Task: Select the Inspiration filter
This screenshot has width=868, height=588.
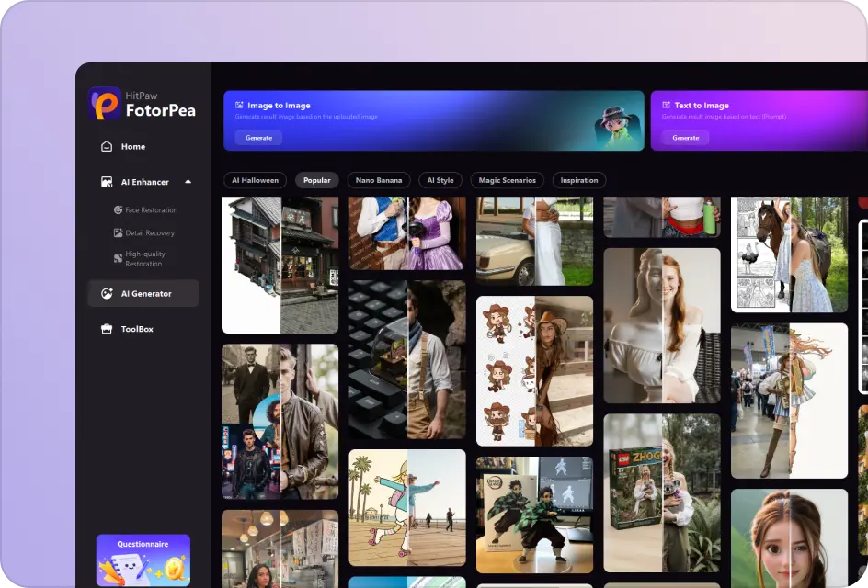Action: pyautogui.click(x=578, y=180)
